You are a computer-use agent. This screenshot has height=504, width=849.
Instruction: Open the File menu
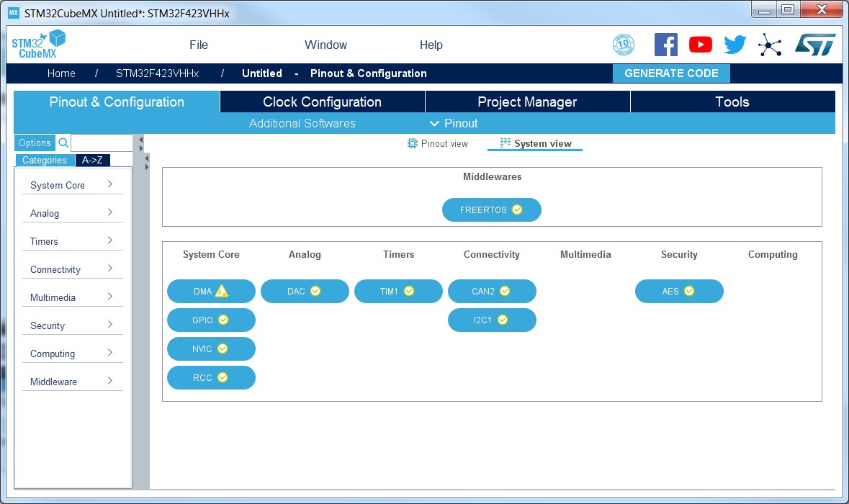coord(198,45)
